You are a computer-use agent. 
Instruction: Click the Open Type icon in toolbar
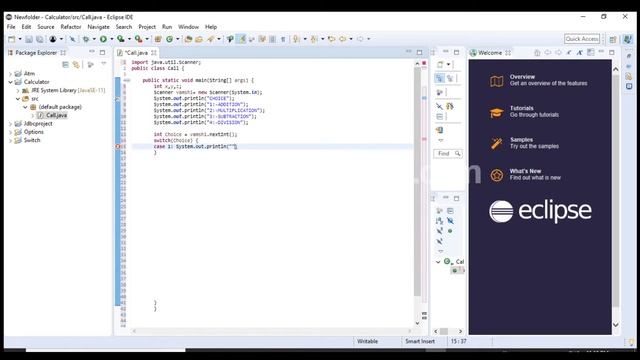pos(188,39)
